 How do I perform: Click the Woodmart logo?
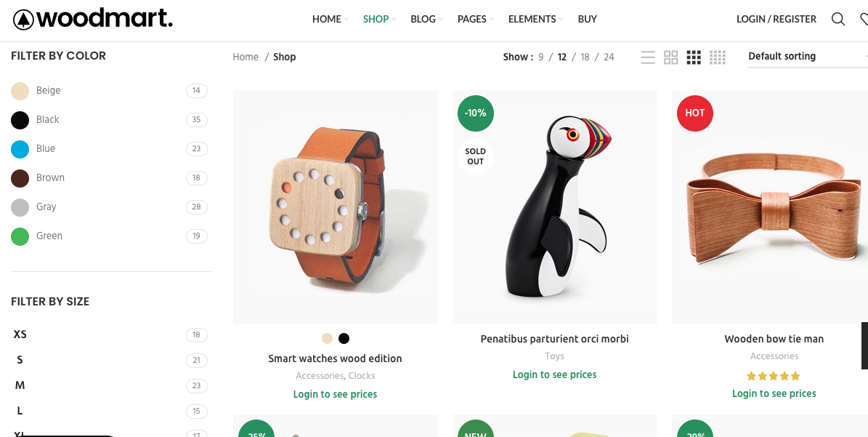pyautogui.click(x=92, y=20)
